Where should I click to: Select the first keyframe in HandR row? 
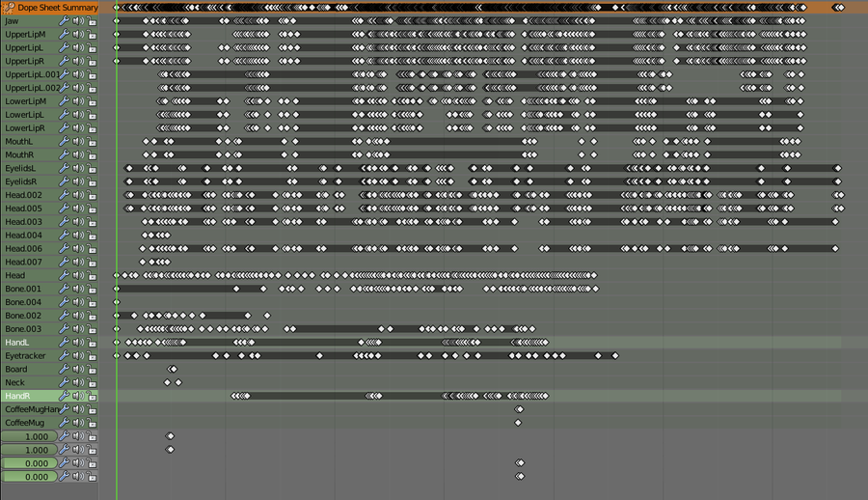point(233,396)
